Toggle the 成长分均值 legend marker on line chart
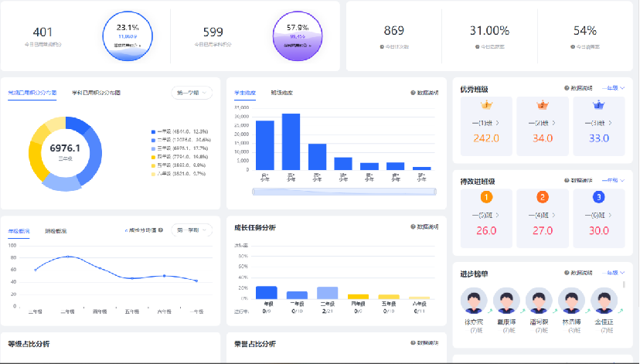640x364 pixels. click(x=126, y=230)
